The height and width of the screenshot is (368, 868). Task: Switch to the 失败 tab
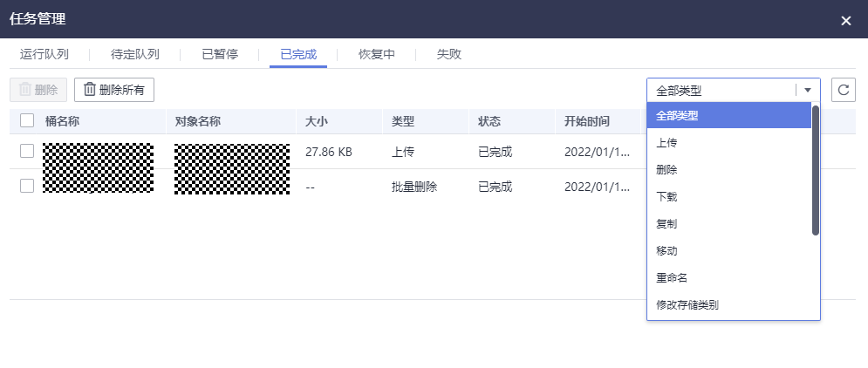click(449, 54)
